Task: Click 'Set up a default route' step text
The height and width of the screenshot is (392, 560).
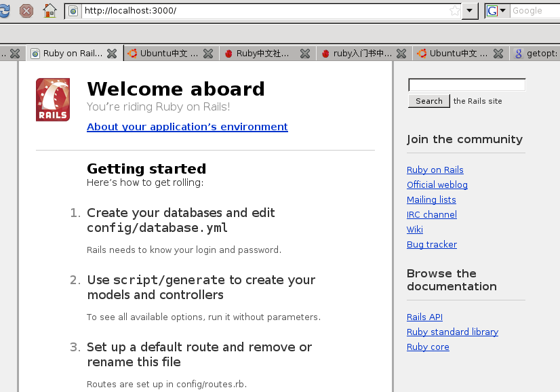Action: [199, 355]
